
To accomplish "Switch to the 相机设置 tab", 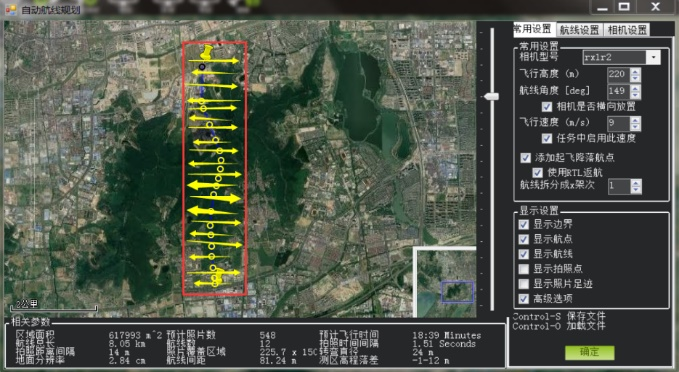I will (x=627, y=30).
